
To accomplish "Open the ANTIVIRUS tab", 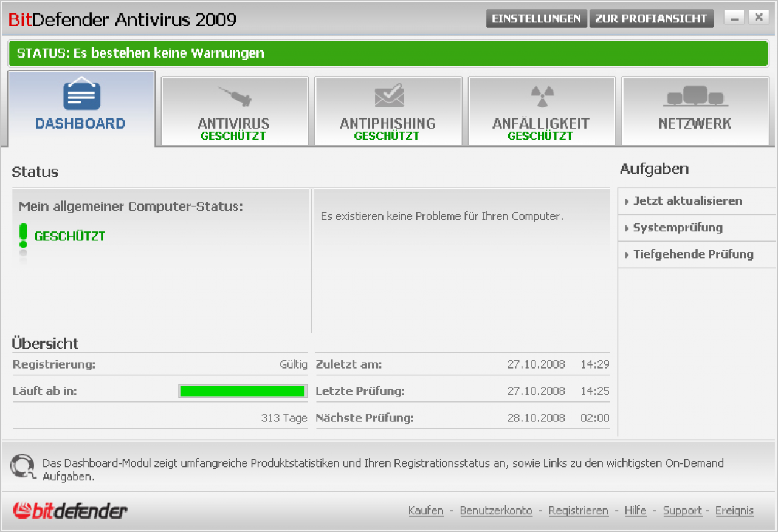I will pyautogui.click(x=235, y=111).
